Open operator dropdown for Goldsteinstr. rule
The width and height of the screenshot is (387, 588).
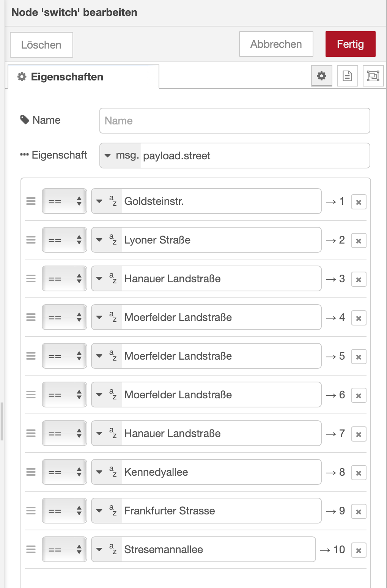pos(64,201)
